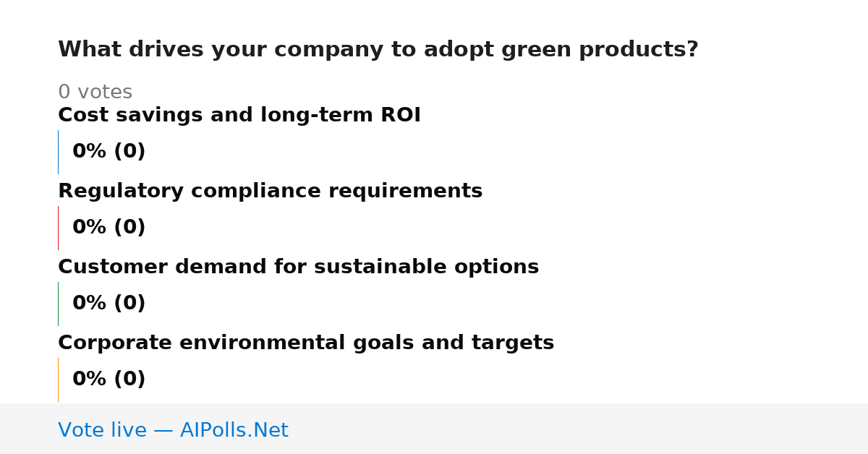Click the (0) count under Regulatory compliance
The width and height of the screenshot is (868, 454).
129,228
